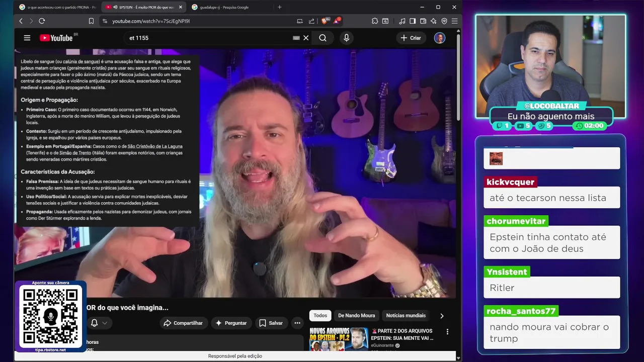Select the Todos filter chip
This screenshot has height=362, width=644.
(x=320, y=316)
